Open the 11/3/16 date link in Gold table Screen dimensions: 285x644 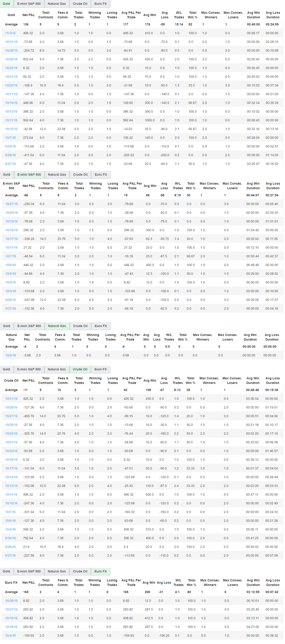[x=10, y=33]
